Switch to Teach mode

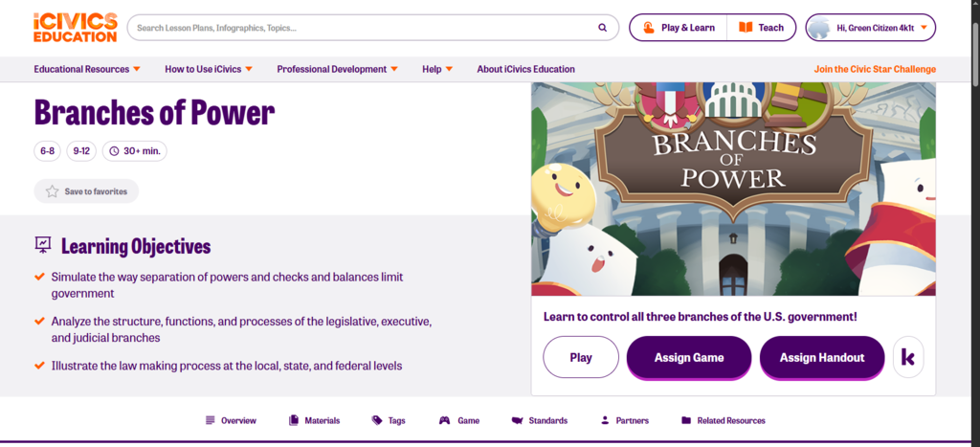tap(761, 28)
